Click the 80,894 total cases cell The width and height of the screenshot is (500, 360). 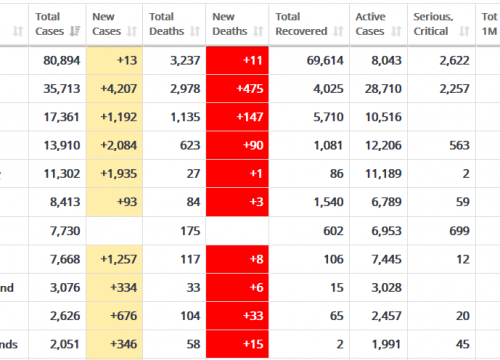pos(62,61)
